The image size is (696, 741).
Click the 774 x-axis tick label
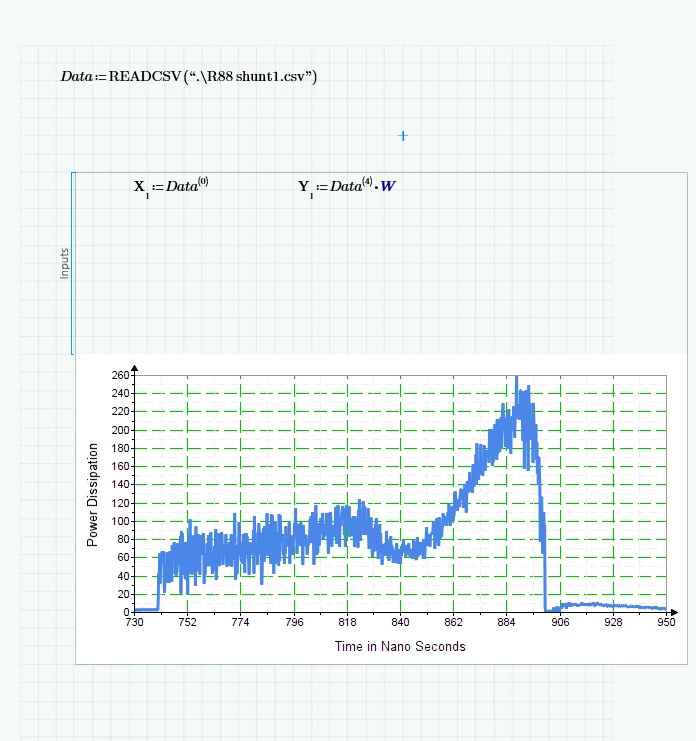[x=240, y=622]
